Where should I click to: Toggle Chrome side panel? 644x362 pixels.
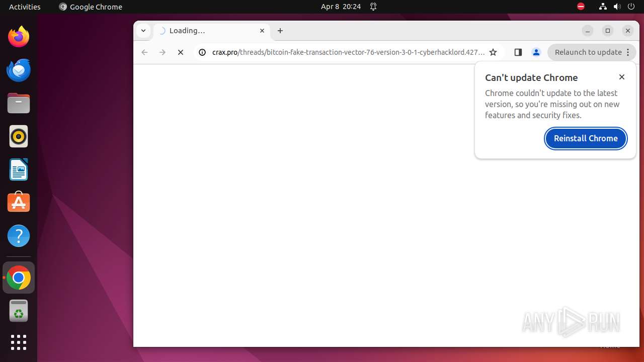(518, 52)
